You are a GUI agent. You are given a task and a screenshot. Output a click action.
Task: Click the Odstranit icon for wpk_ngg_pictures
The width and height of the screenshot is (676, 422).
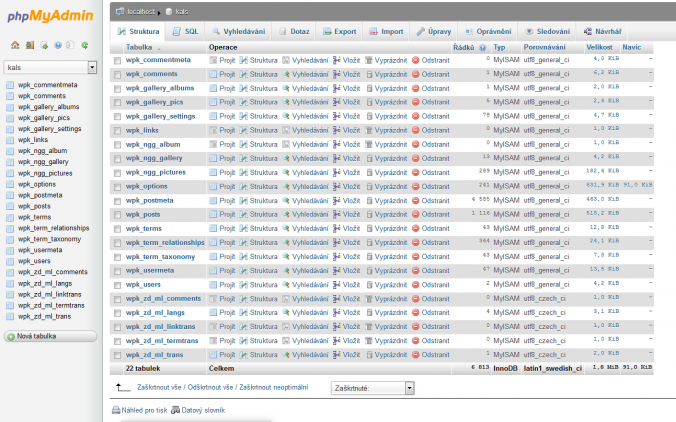point(416,172)
